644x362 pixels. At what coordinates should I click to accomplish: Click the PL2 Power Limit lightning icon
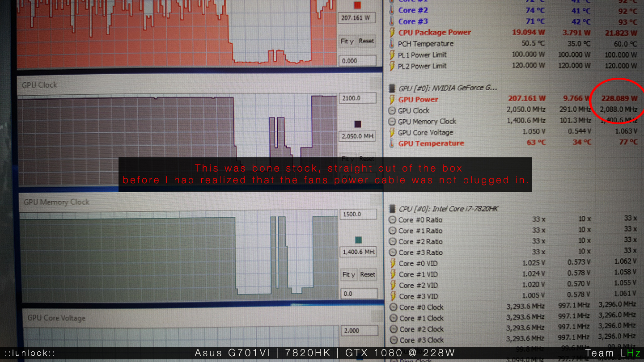pos(392,66)
